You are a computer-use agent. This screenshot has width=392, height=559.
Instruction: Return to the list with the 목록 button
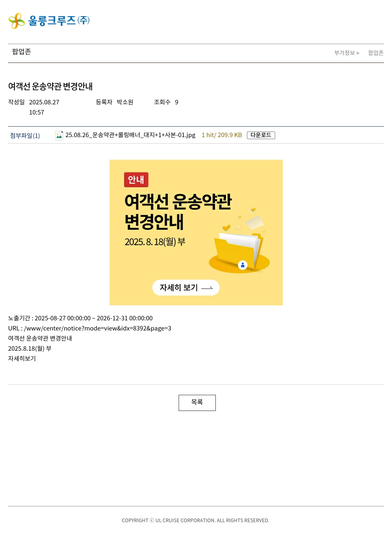(197, 403)
